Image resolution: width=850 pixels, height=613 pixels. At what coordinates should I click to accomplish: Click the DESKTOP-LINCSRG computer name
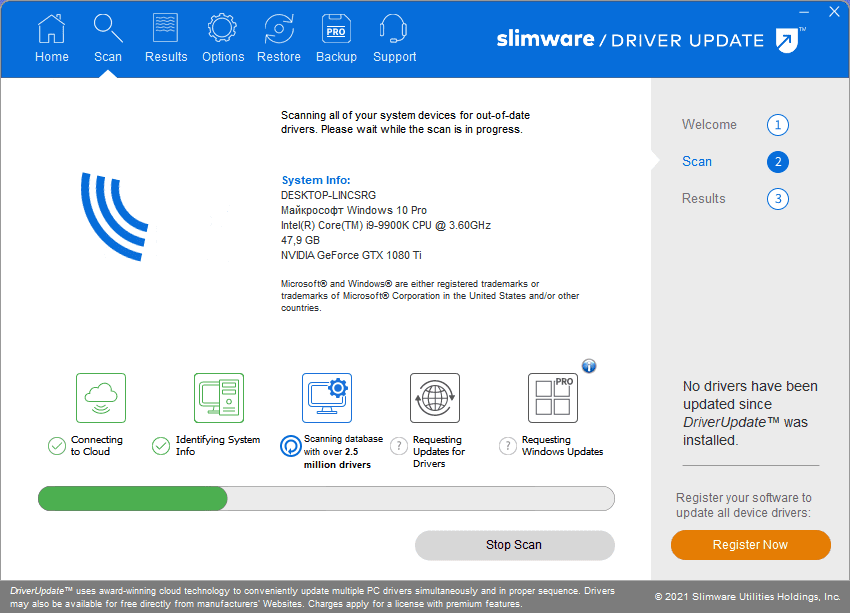tap(328, 195)
